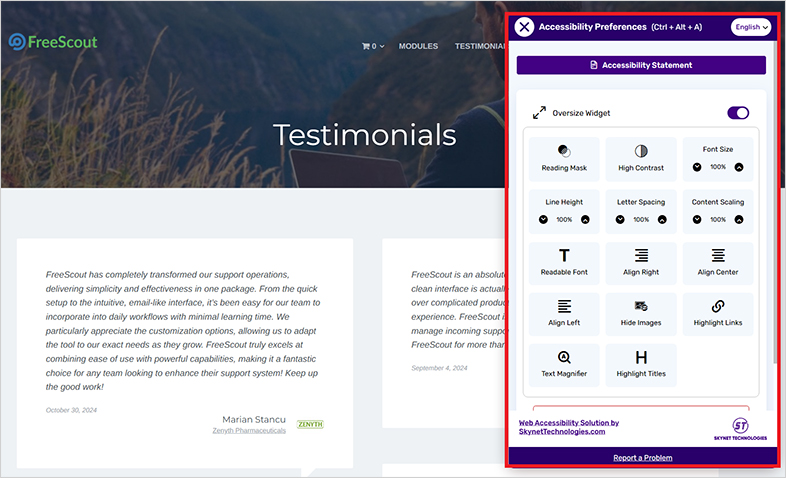Click the Zenyth company logo badge
This screenshot has height=478, width=786.
tap(310, 424)
